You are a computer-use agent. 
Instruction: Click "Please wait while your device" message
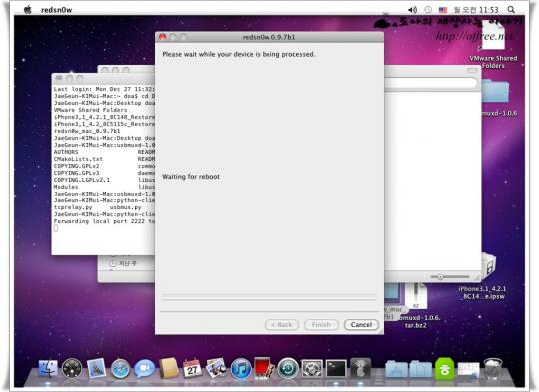point(239,54)
